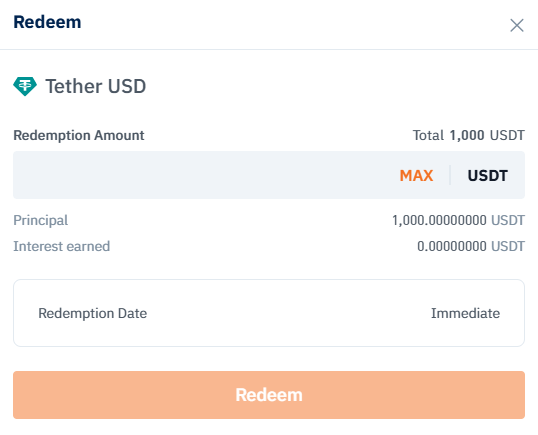Click the bold 1,000 total amount
Viewport: 538px width, 435px height.
pyautogui.click(x=467, y=136)
